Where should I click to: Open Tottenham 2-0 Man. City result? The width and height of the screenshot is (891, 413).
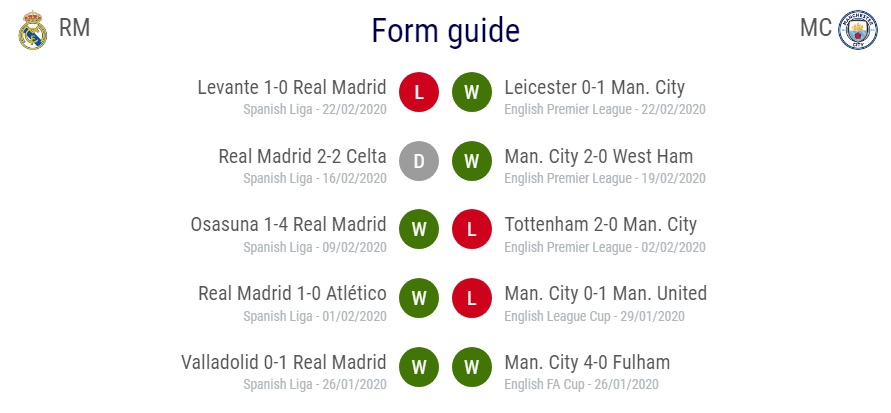600,224
